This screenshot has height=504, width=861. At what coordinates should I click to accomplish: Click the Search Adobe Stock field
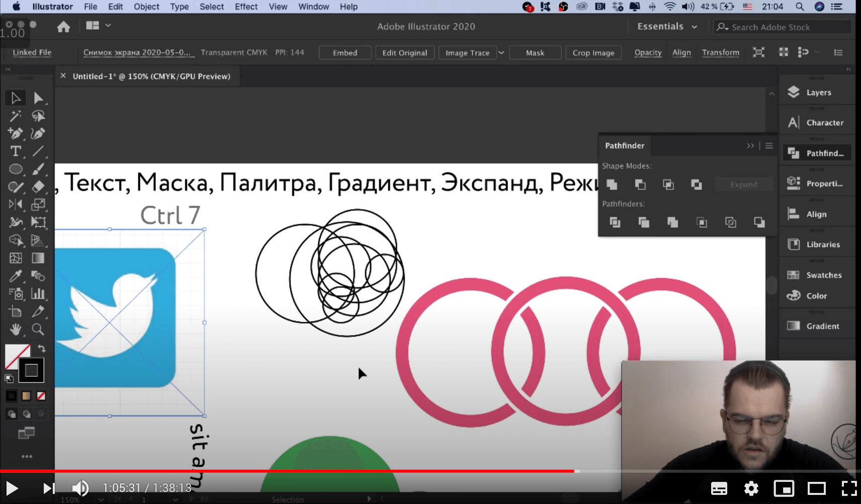(782, 27)
